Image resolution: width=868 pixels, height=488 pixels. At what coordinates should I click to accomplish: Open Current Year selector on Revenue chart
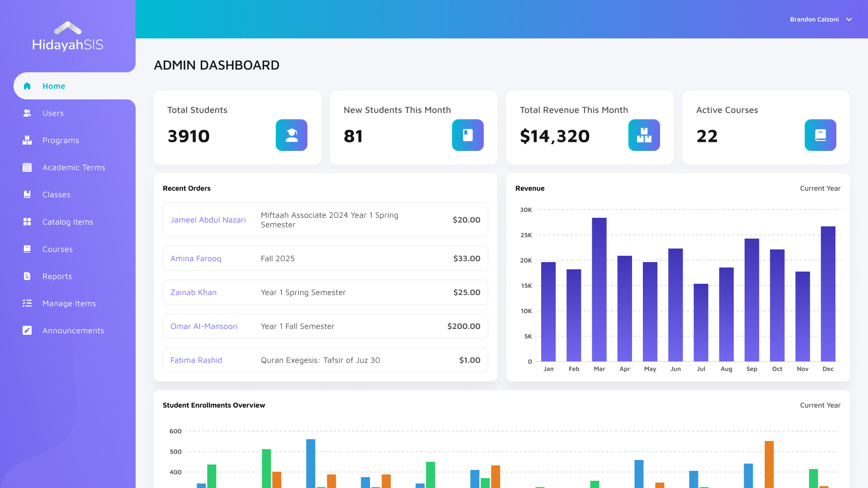coord(820,188)
